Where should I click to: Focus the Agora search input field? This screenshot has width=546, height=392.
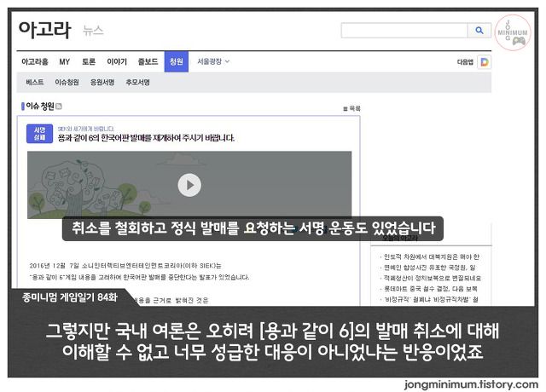coord(404,31)
